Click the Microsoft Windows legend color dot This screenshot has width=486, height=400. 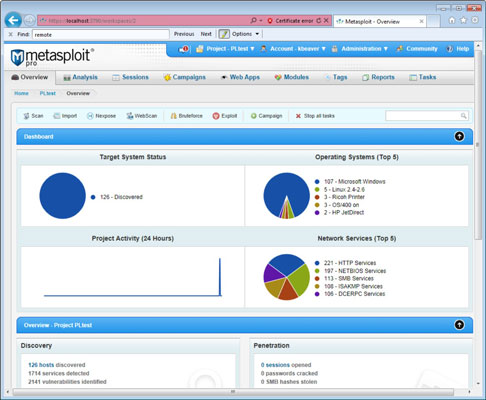(x=317, y=182)
